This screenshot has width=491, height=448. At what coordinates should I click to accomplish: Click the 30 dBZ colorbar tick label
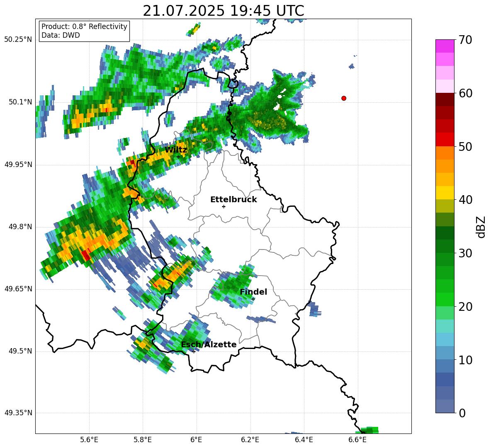pyautogui.click(x=465, y=253)
